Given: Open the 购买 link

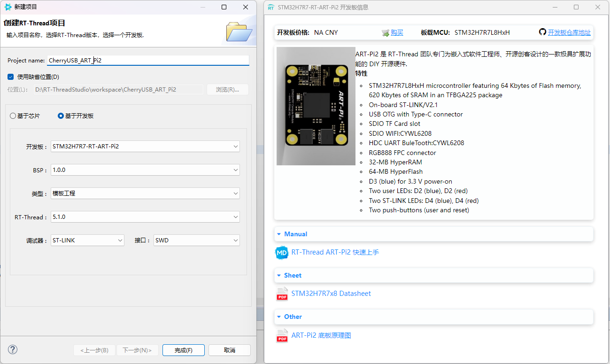Looking at the screenshot, I should tap(397, 32).
